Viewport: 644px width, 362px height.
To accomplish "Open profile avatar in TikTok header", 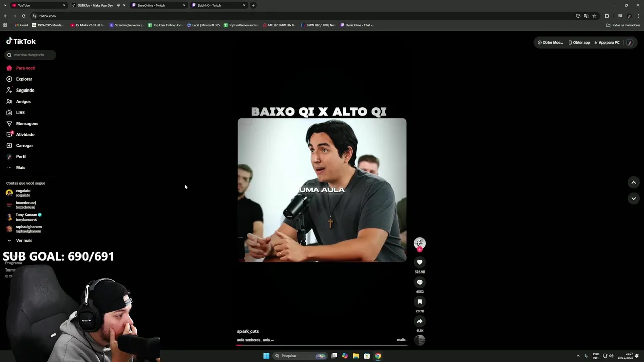I will point(630,43).
